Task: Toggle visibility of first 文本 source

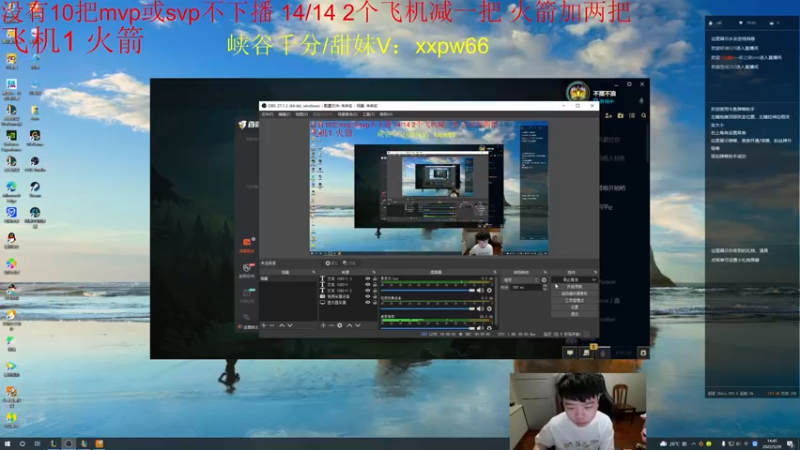Action: pyautogui.click(x=367, y=279)
